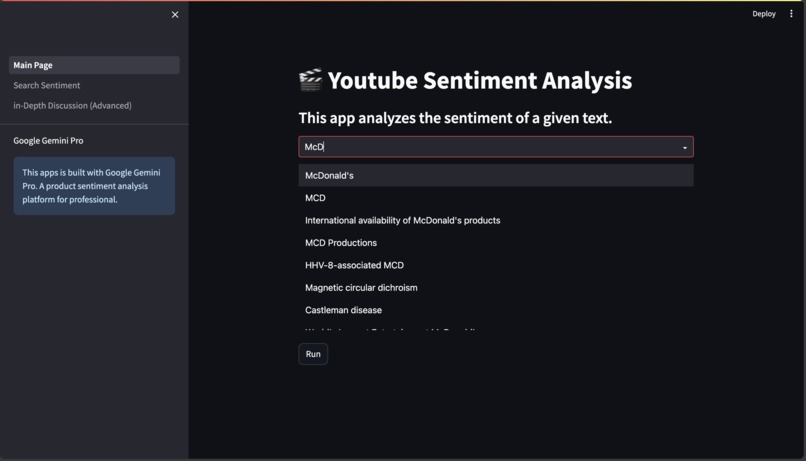Select the Castleman disease option
This screenshot has height=461, width=806.
[496, 310]
